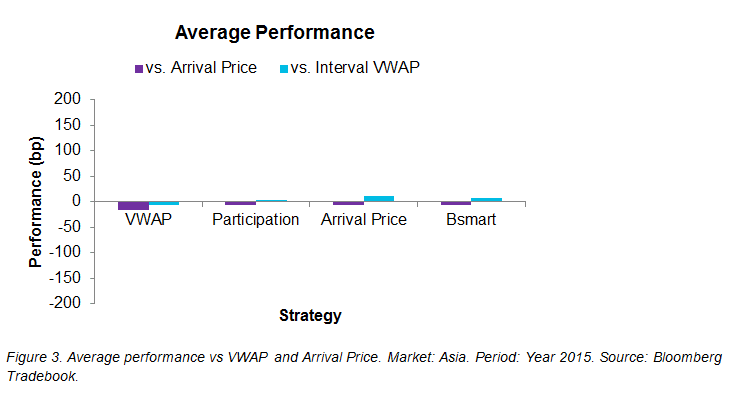The height and width of the screenshot is (397, 751).
Task: Click the Strategy axis title
Action: pos(310,316)
